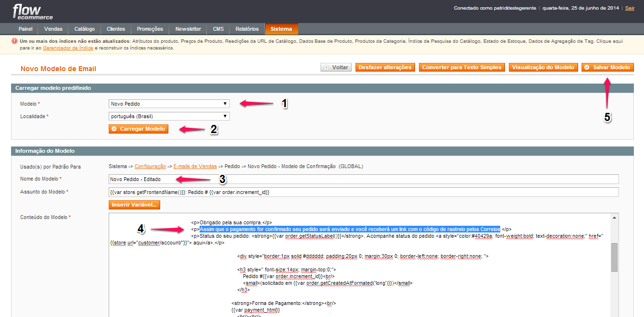The image size is (644, 317).
Task: Click the 'Obrigado pela sua compra' line
Action: pos(232,222)
